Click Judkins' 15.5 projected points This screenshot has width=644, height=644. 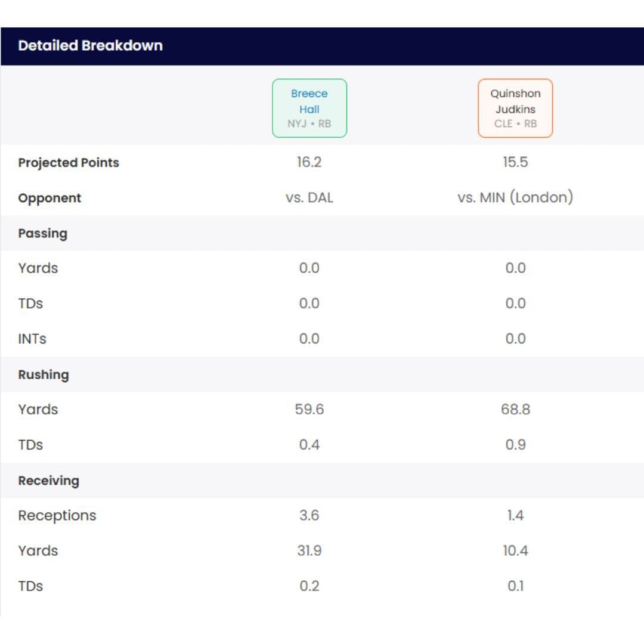click(515, 162)
